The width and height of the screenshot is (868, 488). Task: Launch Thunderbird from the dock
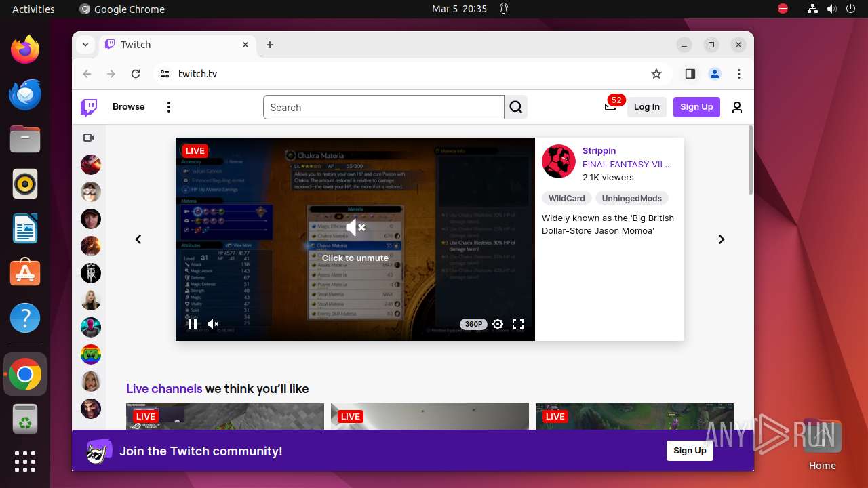25,94
